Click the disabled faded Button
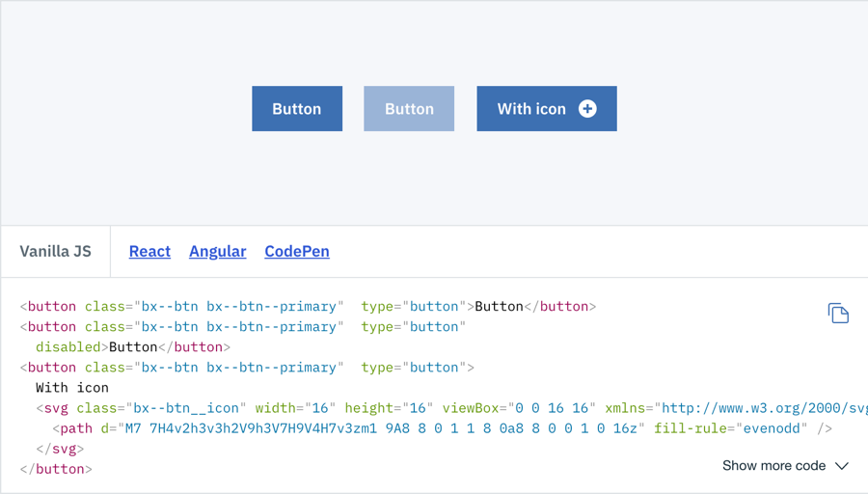This screenshot has height=494, width=868. click(409, 109)
